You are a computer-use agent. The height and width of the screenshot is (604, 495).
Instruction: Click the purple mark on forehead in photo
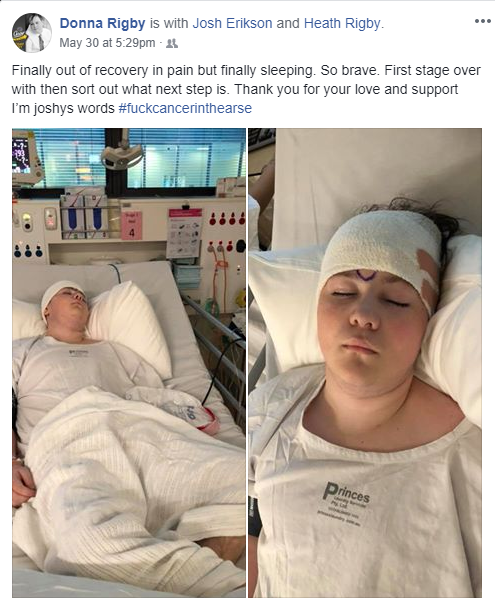click(365, 275)
